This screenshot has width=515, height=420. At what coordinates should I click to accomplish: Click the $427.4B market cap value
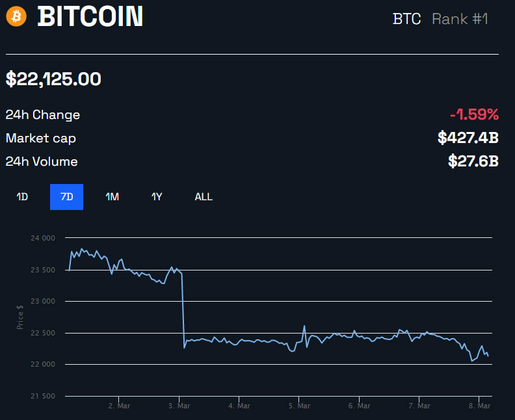468,138
